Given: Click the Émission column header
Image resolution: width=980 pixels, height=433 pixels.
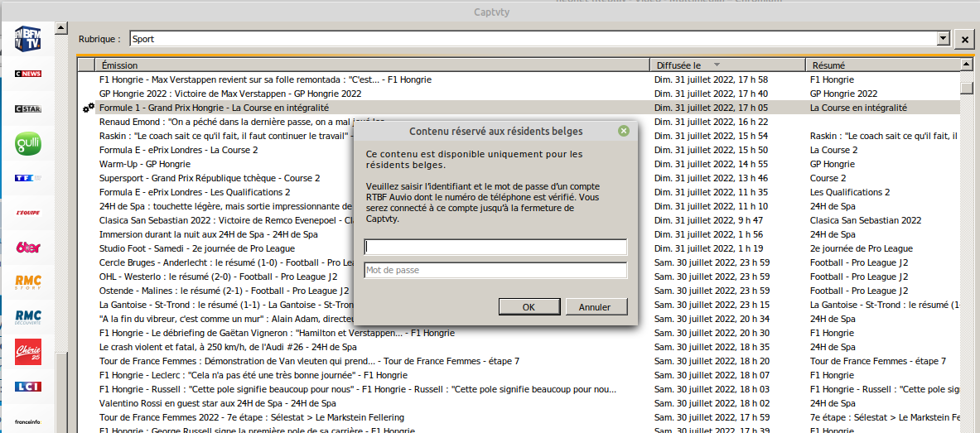Looking at the screenshot, I should pyautogui.click(x=371, y=65).
